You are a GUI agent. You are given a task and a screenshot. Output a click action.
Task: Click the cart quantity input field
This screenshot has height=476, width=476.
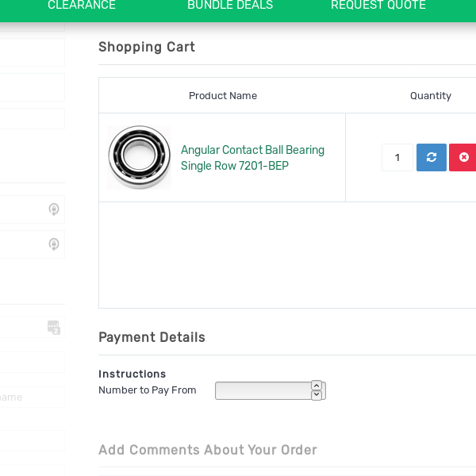coord(397,157)
